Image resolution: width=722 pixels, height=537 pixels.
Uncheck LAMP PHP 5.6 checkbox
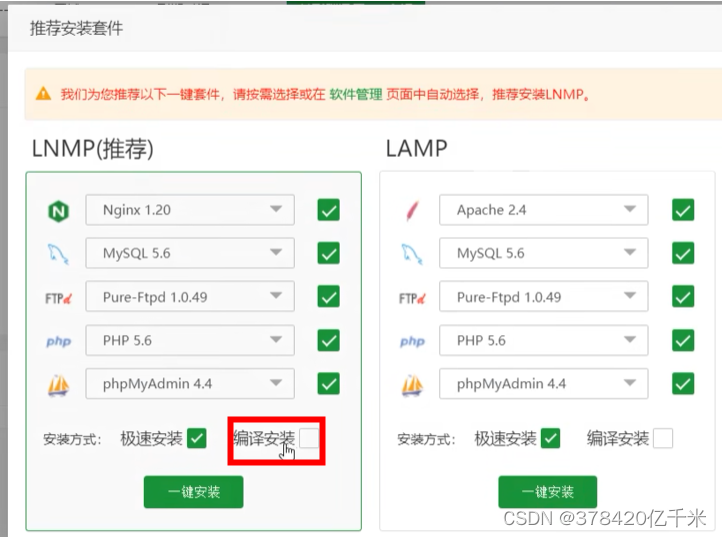click(683, 340)
